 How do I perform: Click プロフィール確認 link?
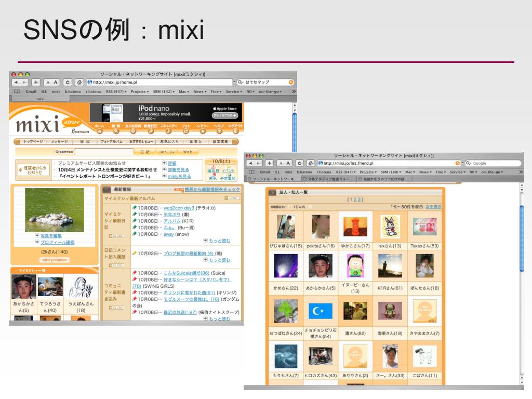57,242
